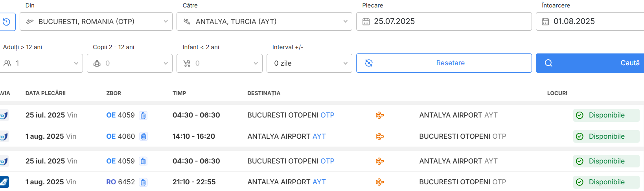The width and height of the screenshot is (644, 191).
Task: Open the Către destination airport dropdown
Action: [264, 22]
